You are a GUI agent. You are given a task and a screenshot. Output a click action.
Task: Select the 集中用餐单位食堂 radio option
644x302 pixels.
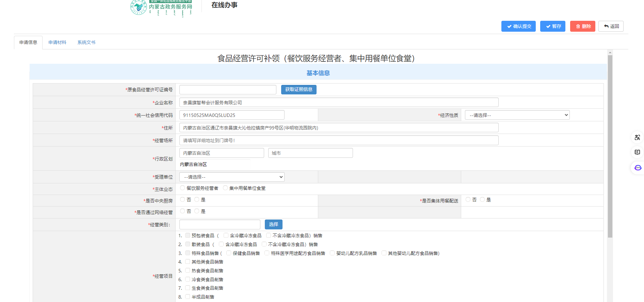(x=225, y=188)
